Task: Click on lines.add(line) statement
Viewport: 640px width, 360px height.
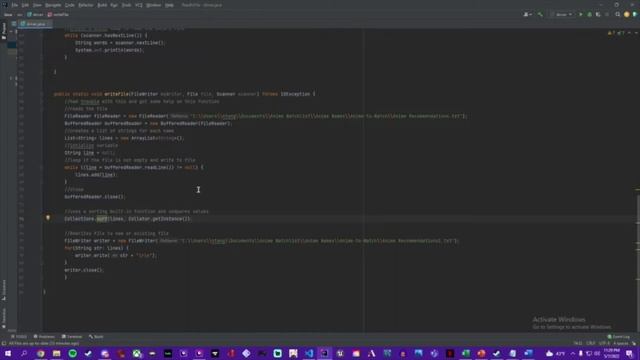Action: 96,175
